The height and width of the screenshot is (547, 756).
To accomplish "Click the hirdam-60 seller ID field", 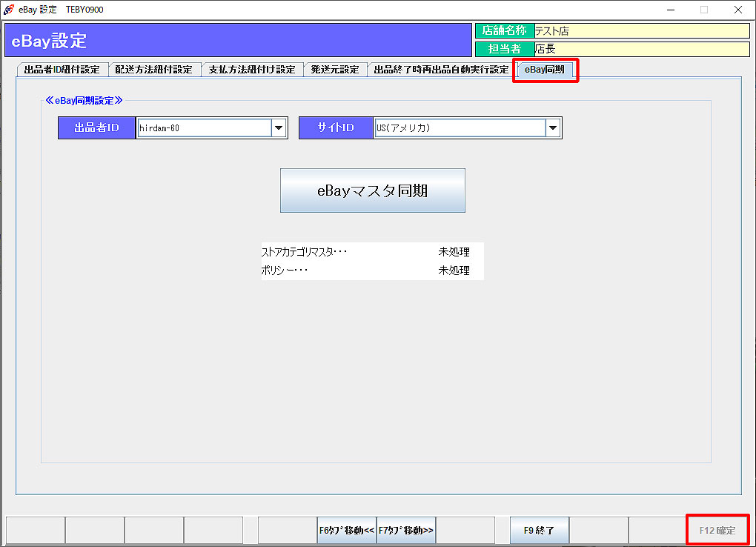I will click(205, 127).
